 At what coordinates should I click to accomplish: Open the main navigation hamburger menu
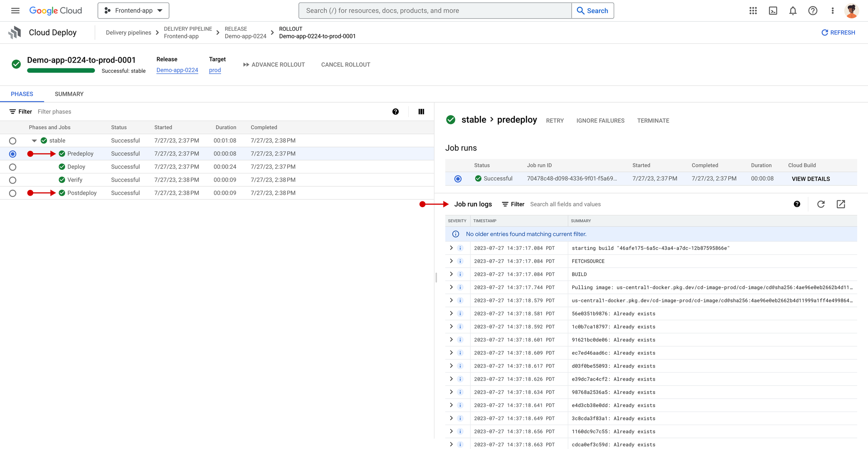[15, 11]
